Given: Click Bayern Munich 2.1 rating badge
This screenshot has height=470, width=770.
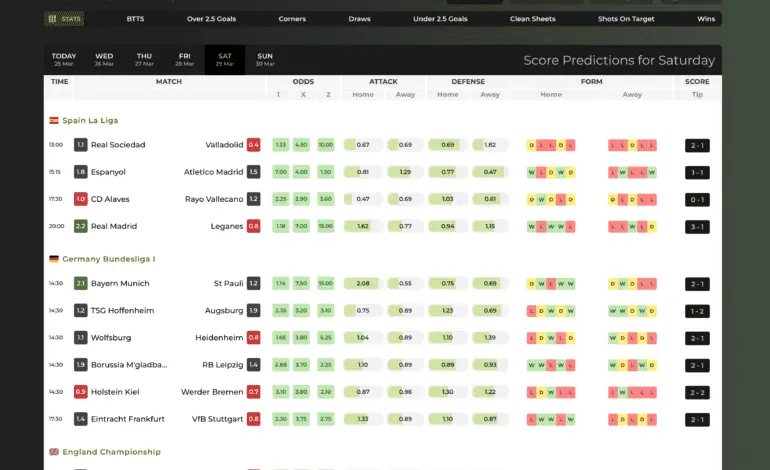Looking at the screenshot, I should (x=81, y=284).
